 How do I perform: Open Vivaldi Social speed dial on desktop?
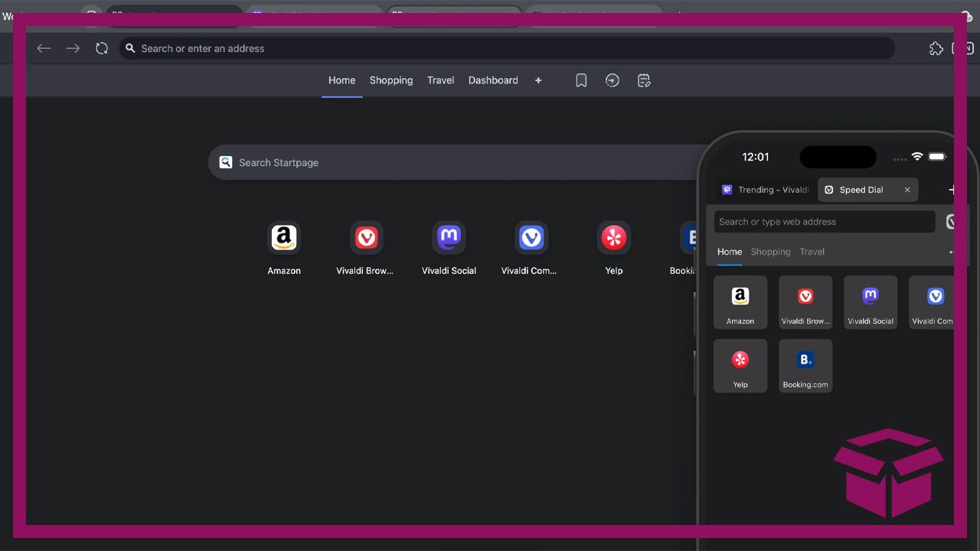point(449,238)
